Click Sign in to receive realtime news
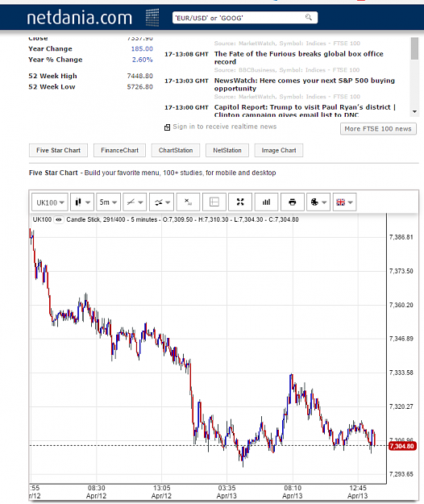The image size is (424, 504). coord(225,127)
